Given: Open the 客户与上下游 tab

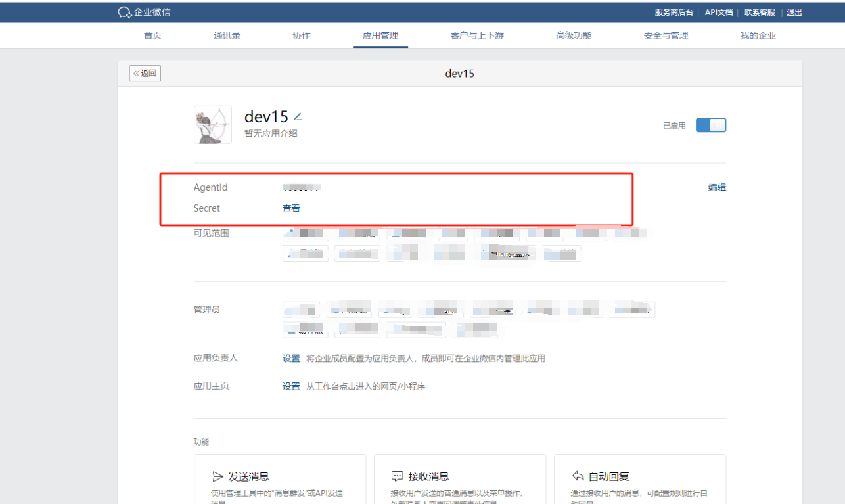Looking at the screenshot, I should coord(477,35).
